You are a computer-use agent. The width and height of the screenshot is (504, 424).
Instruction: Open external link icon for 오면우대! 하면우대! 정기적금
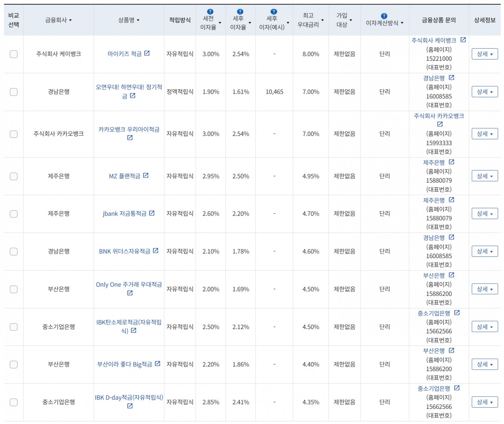[133, 96]
